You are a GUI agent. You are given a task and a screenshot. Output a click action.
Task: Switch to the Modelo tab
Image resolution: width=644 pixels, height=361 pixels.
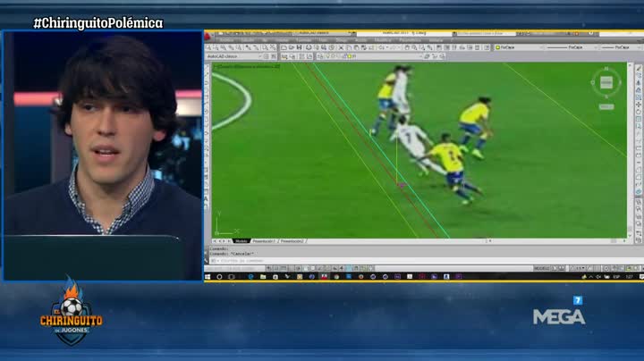tap(241, 241)
